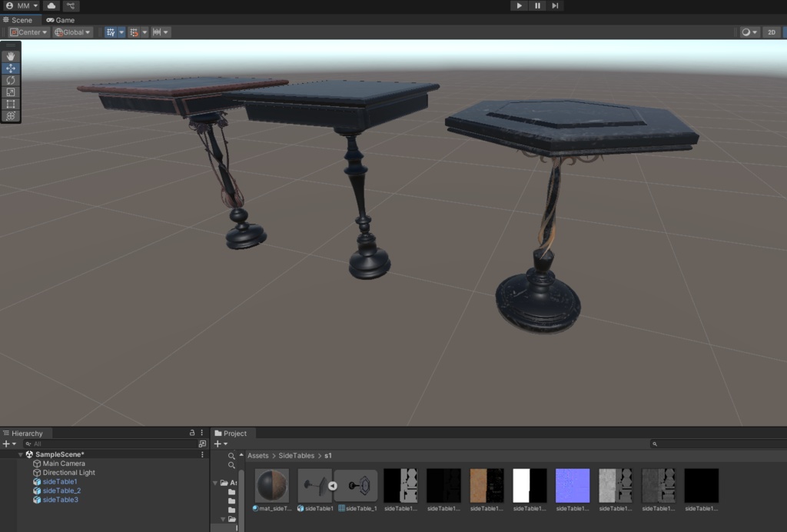Select the Move tool
Image resolution: width=787 pixels, height=532 pixels.
(11, 68)
